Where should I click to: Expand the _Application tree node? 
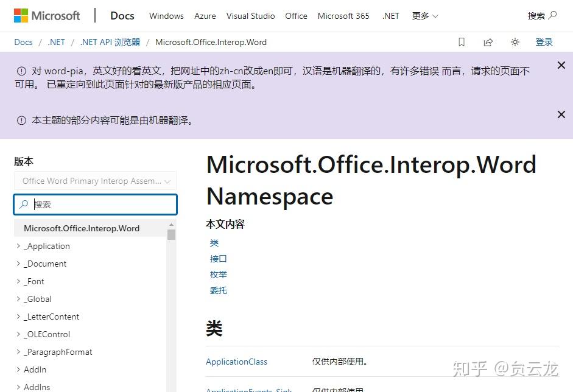[x=18, y=246]
